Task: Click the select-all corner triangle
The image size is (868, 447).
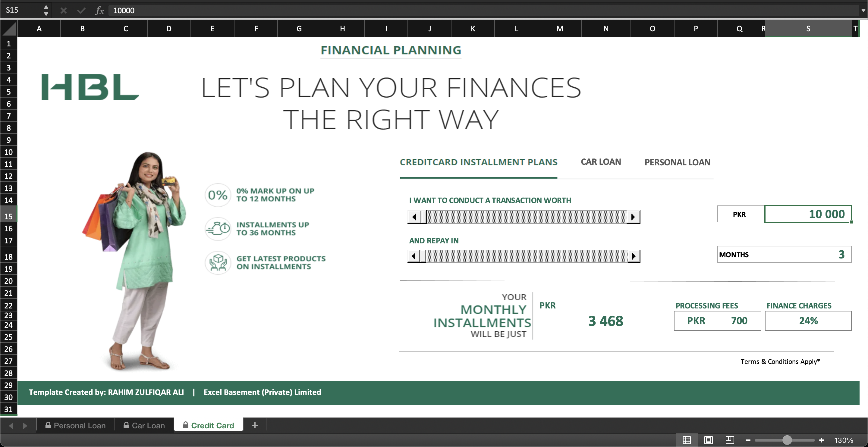Action: tap(9, 28)
